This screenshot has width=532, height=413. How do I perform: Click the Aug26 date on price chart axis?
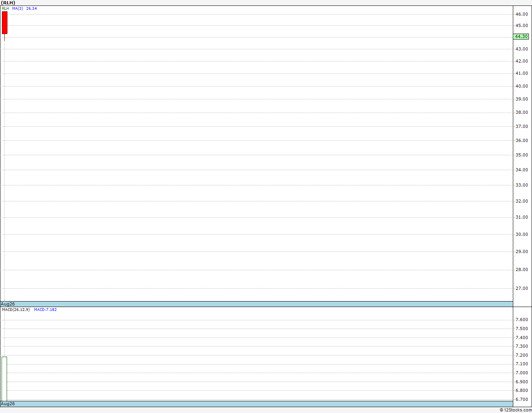pos(8,304)
